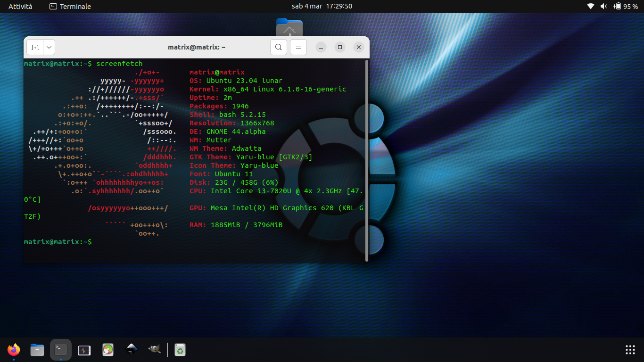Screen dimensions: 644x362
Task: Click the RAM 1885MiB / 3796MiB line
Action: click(236, 225)
